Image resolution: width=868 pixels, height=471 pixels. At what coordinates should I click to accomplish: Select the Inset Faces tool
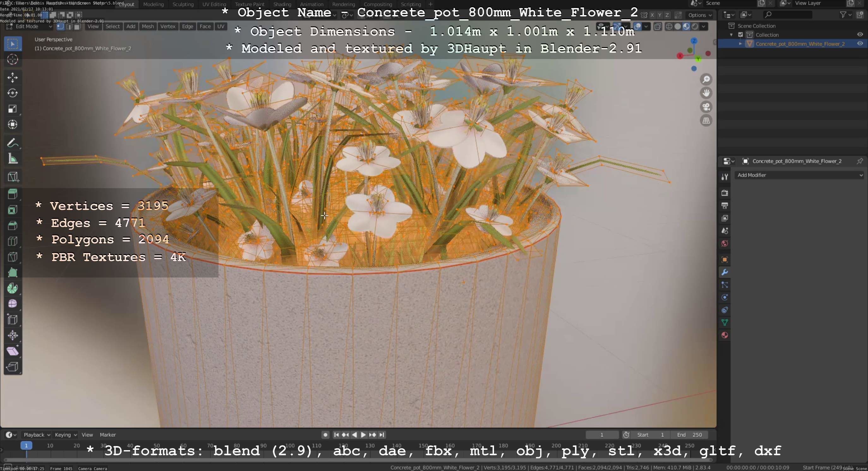tap(13, 210)
